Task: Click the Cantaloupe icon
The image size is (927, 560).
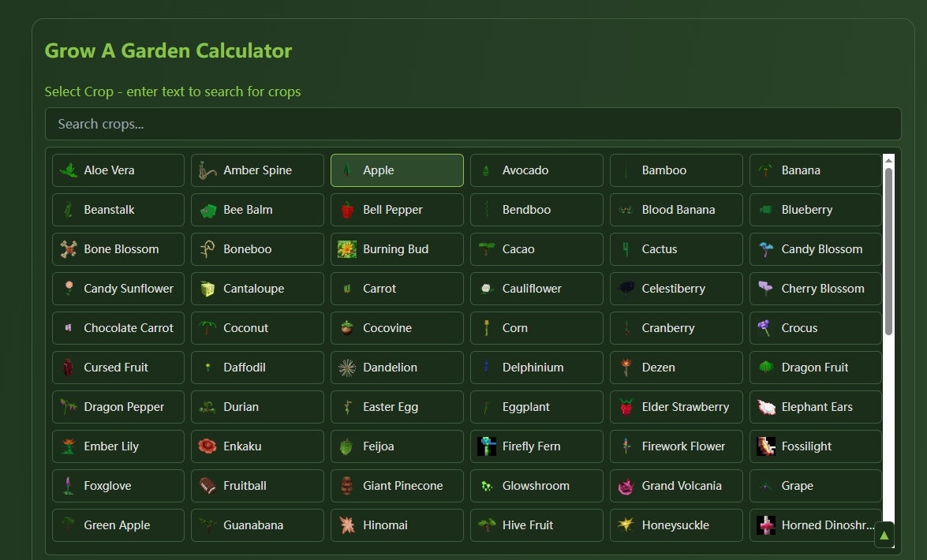Action: click(x=208, y=288)
